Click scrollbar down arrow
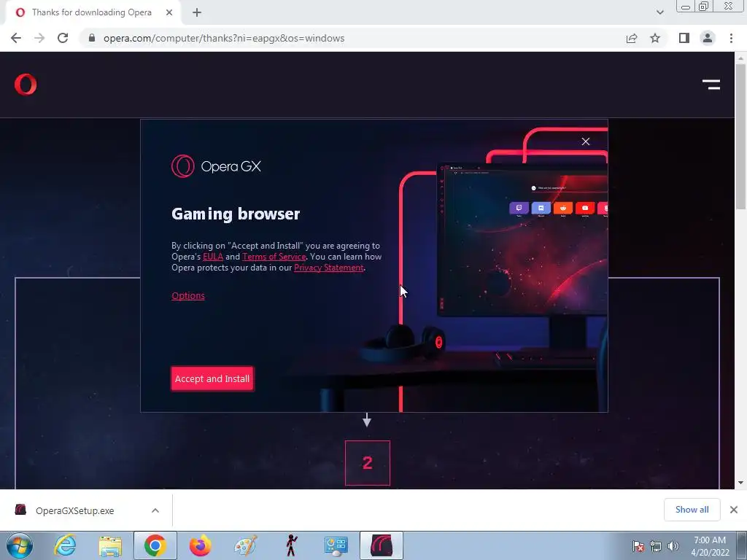 [x=740, y=483]
